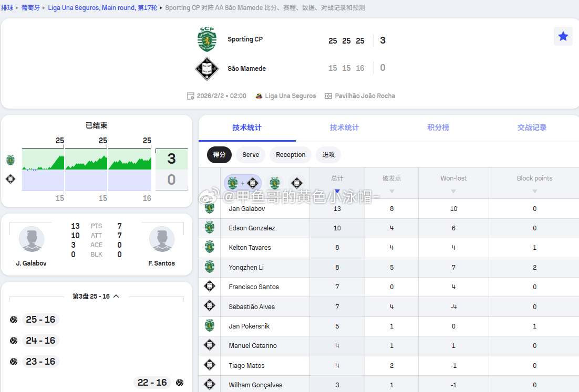579x392 pixels.
Task: Select the 进攻 stats filter
Action: 328,154
